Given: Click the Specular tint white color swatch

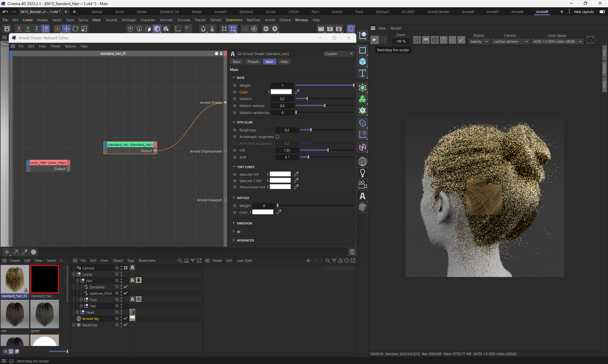Looking at the screenshot, I should tap(280, 174).
